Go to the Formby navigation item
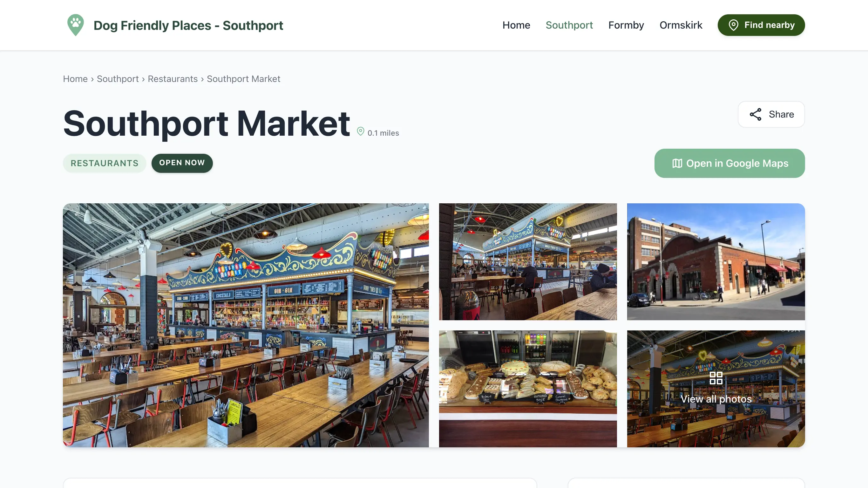 626,25
